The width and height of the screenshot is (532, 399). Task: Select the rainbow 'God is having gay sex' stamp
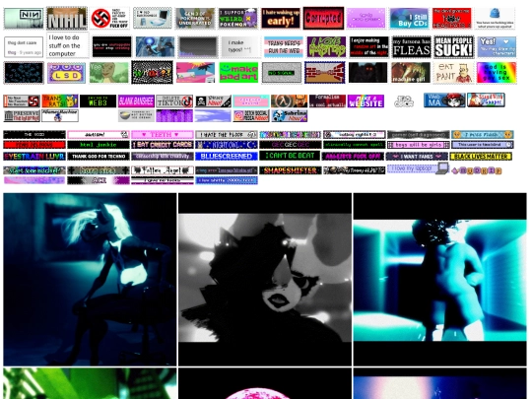pos(497,73)
